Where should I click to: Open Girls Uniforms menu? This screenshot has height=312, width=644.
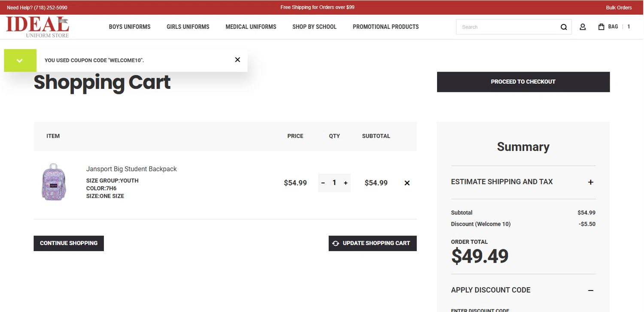[x=188, y=27]
